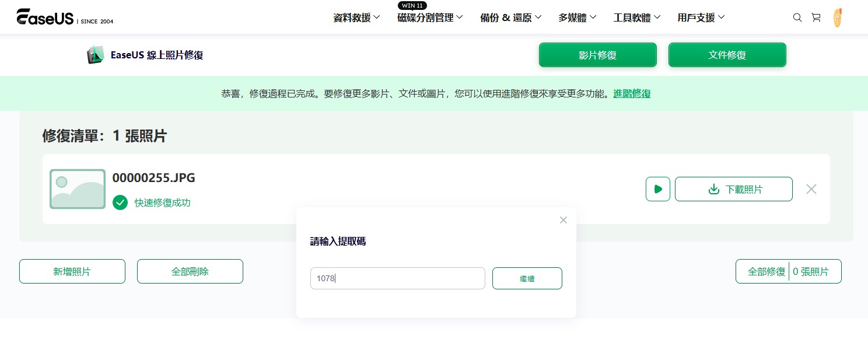Screen dimensions: 868x346
Task: Click the 繼續 continue button
Action: point(527,278)
